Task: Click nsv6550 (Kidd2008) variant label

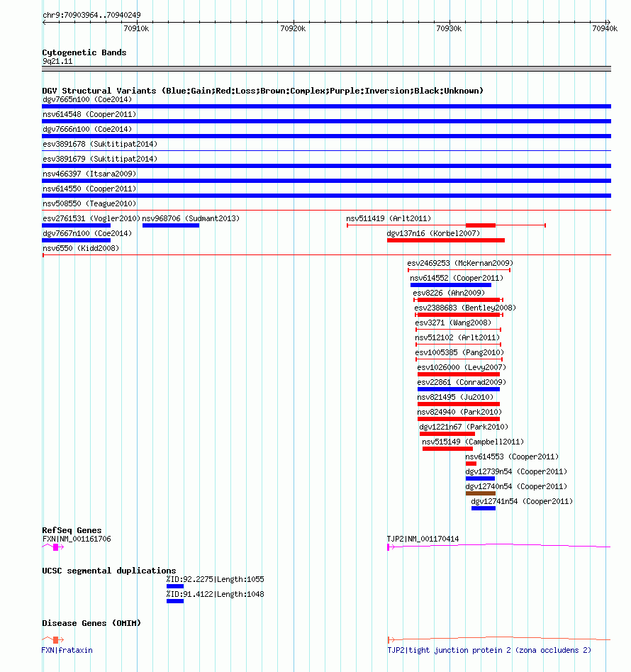Action: (81, 248)
